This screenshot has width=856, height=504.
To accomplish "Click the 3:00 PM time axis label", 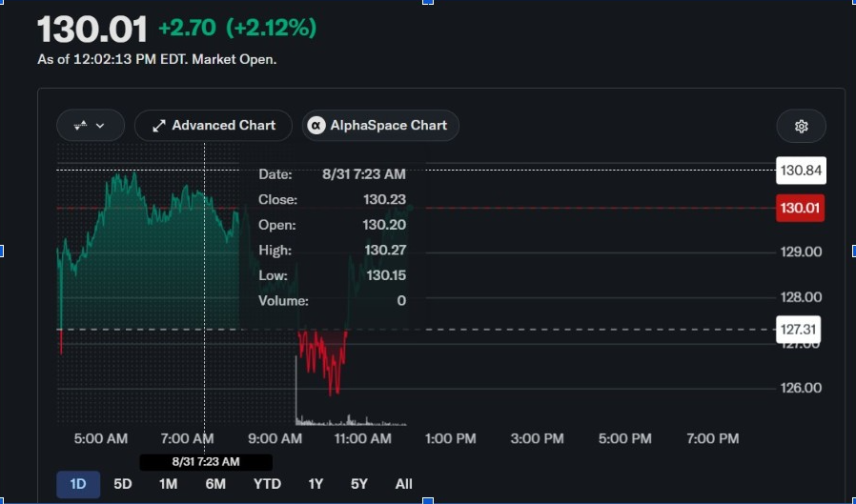I will [x=538, y=438].
